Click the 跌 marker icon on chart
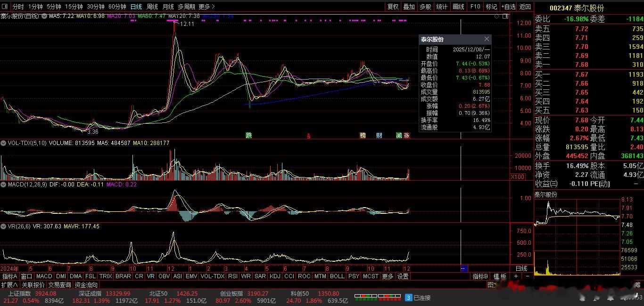Screen dimensions: 644x306 pyautogui.click(x=248, y=136)
